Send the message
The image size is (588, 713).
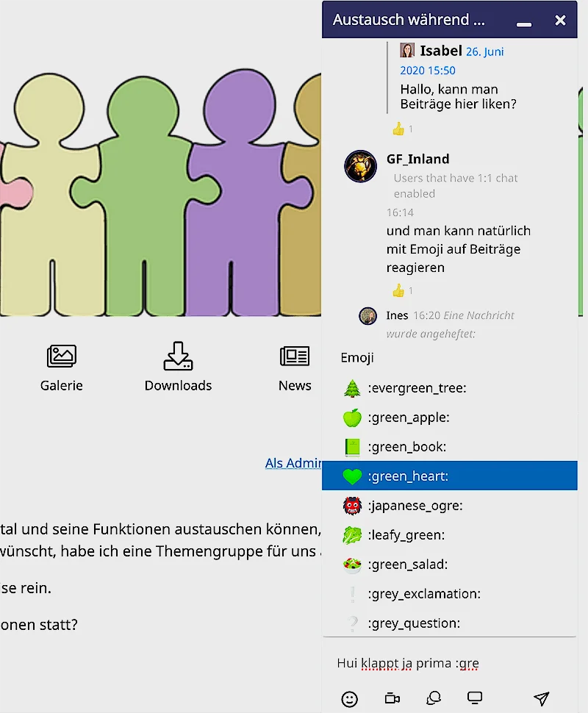tap(542, 698)
